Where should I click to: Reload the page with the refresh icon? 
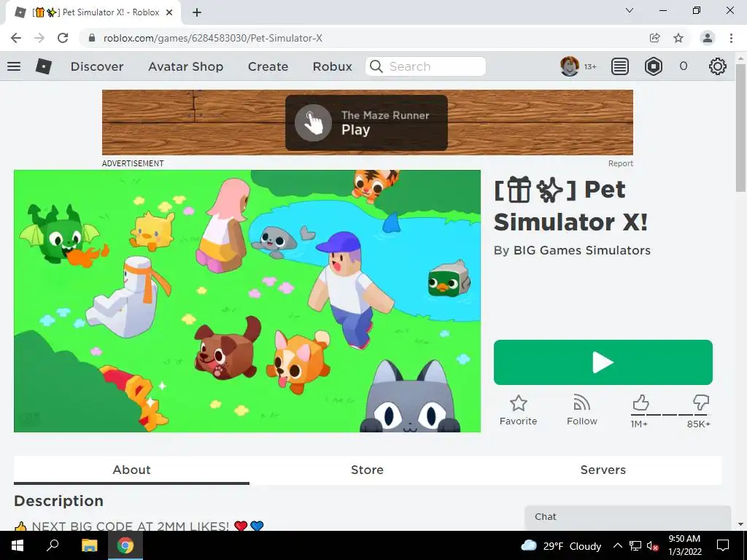point(63,38)
